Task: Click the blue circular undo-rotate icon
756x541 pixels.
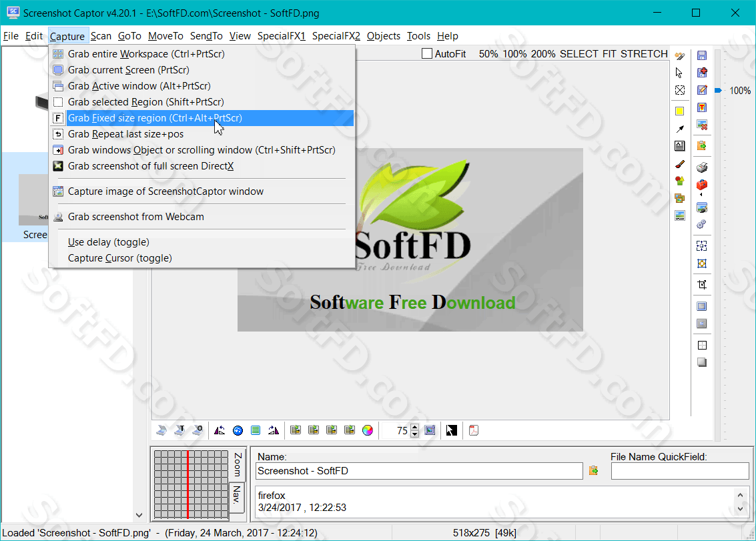Action: (x=238, y=430)
